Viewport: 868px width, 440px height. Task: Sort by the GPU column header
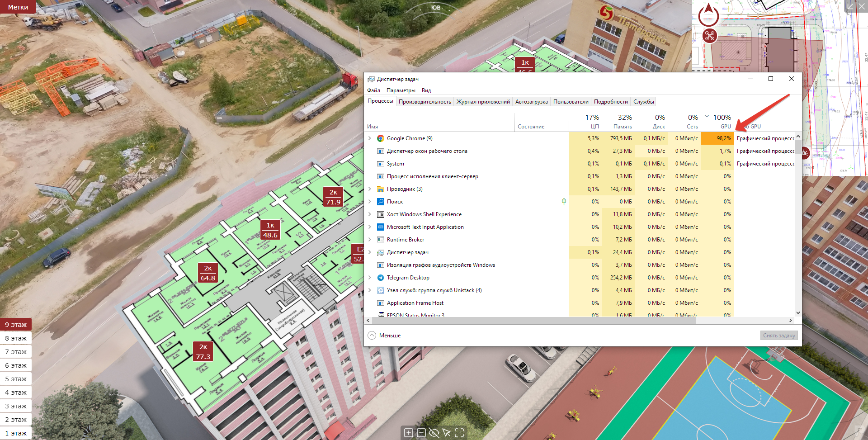tap(718, 122)
